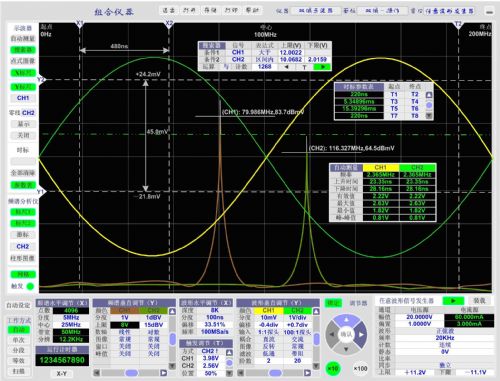
Task: Click the left arrow on navigation pad
Action: (x=331, y=334)
